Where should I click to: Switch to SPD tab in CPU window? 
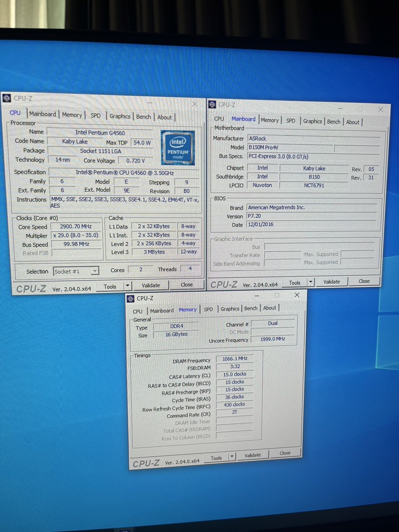(x=96, y=115)
